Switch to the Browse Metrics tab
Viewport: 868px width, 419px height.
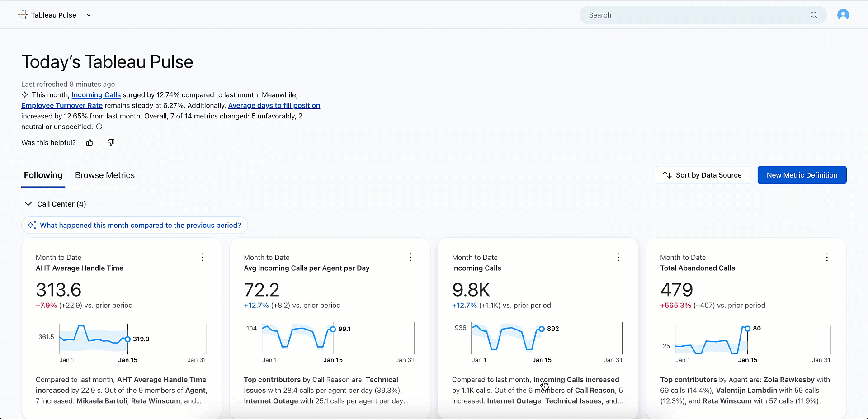click(x=105, y=175)
